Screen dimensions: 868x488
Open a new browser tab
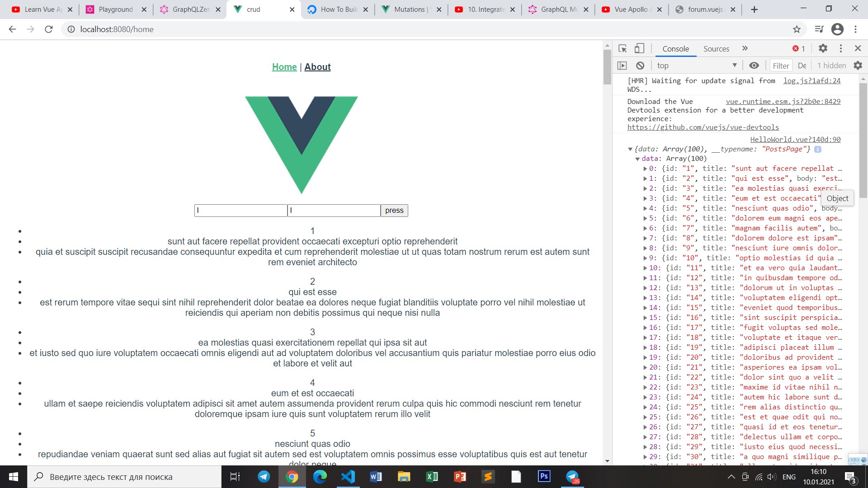(754, 9)
